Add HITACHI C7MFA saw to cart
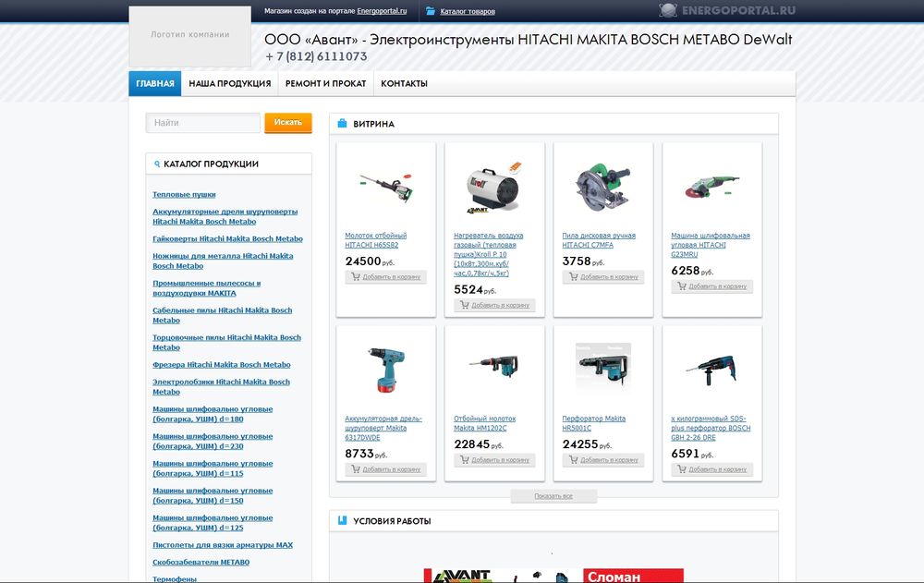Screen dimensions: 924x583 pyautogui.click(x=603, y=277)
